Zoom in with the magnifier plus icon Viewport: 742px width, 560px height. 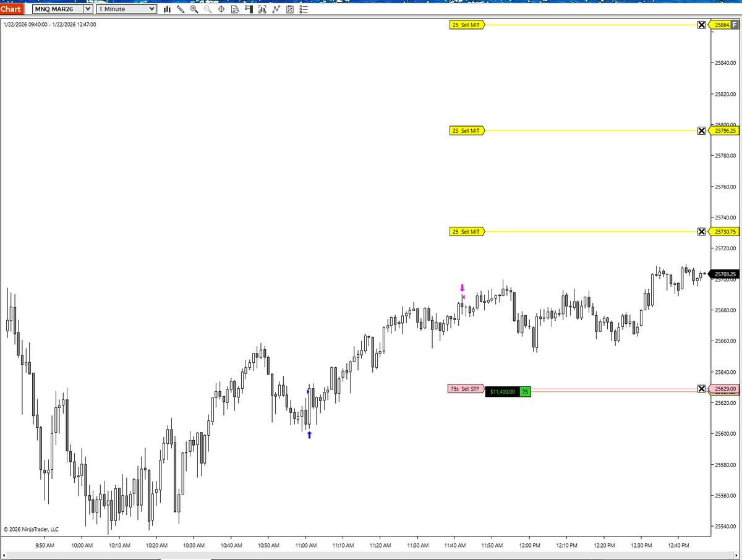click(194, 9)
